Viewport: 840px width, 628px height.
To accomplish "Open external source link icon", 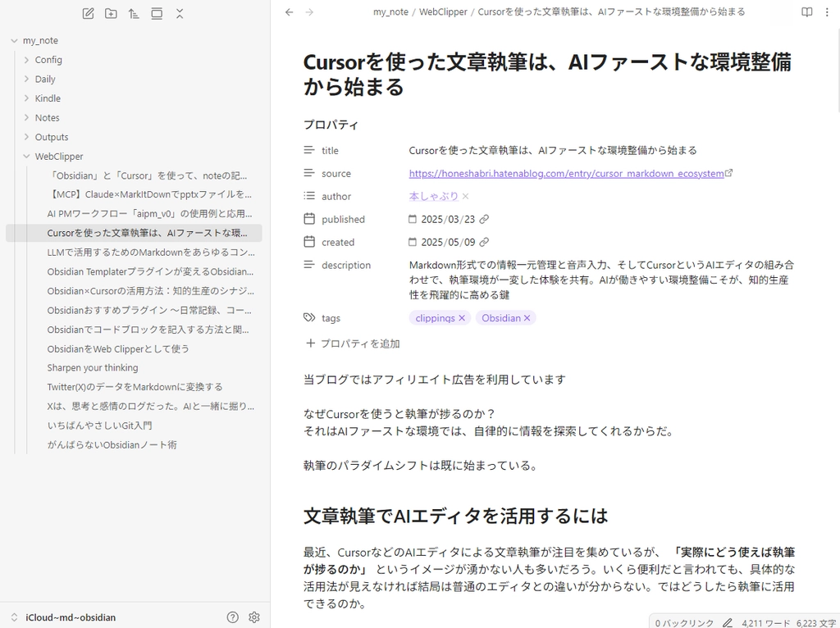I will (728, 173).
